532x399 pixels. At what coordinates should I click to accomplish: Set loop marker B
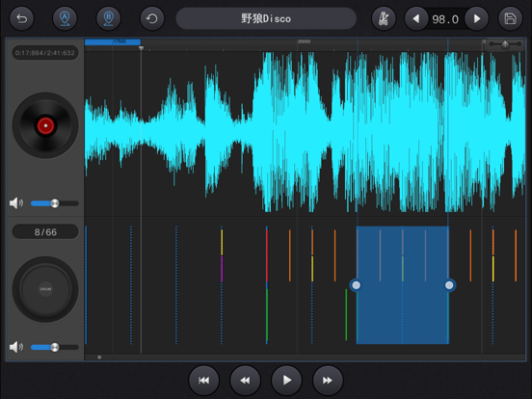click(109, 18)
